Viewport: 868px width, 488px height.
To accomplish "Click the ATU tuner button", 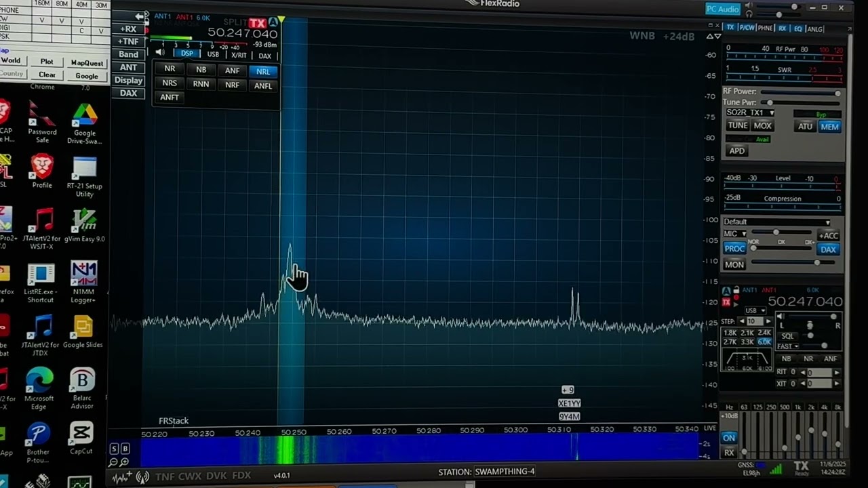I will click(x=805, y=126).
